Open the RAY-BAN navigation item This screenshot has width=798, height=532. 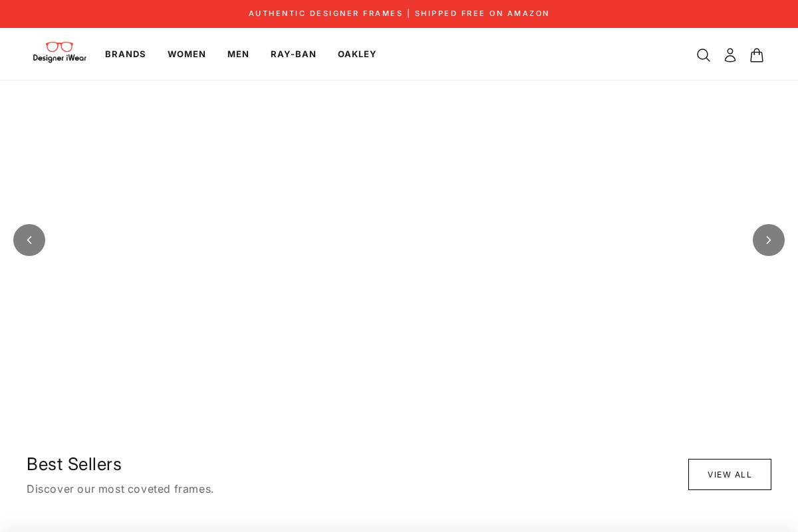point(293,54)
